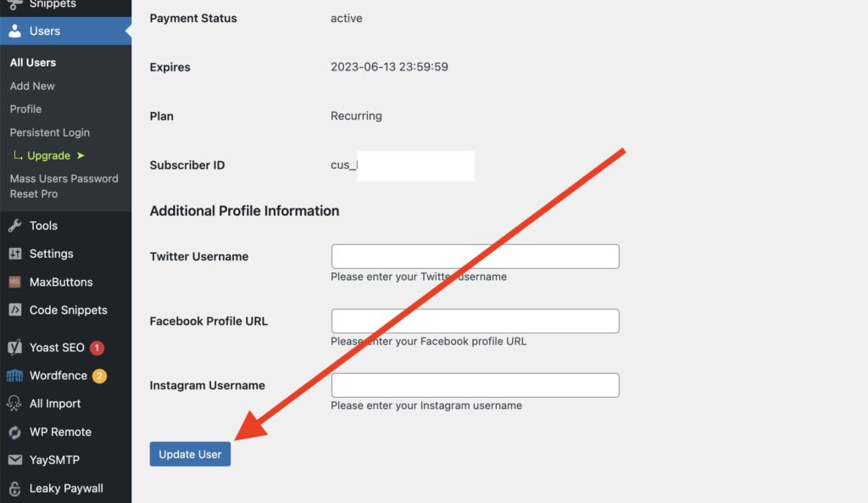Click the Users person icon in sidebar
The width and height of the screenshot is (868, 503).
[14, 31]
